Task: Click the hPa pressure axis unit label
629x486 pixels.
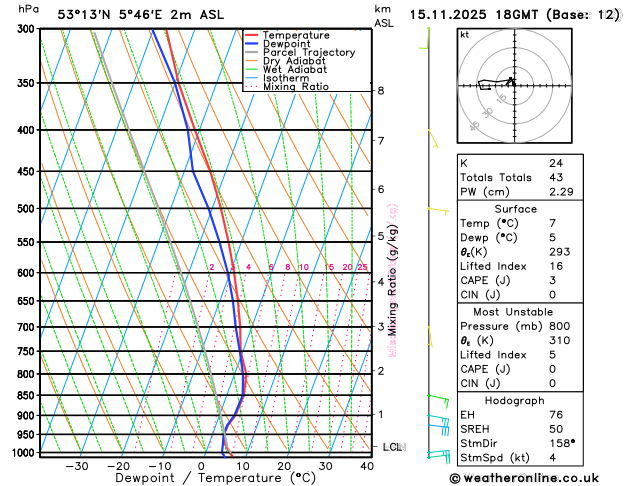Action: (29, 9)
